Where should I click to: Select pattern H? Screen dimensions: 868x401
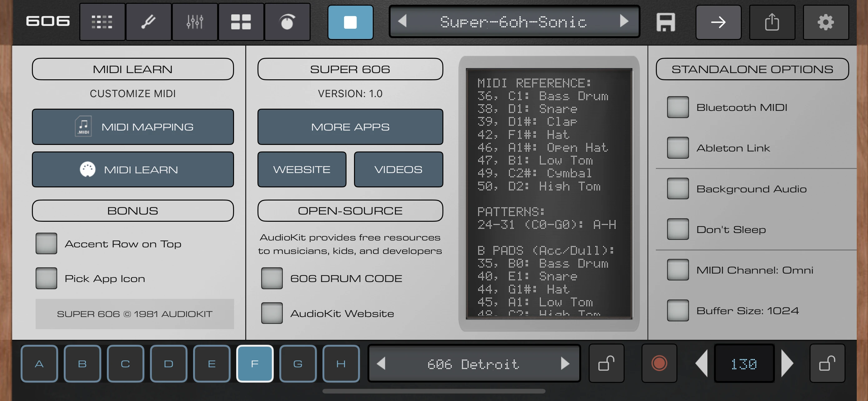(x=341, y=364)
